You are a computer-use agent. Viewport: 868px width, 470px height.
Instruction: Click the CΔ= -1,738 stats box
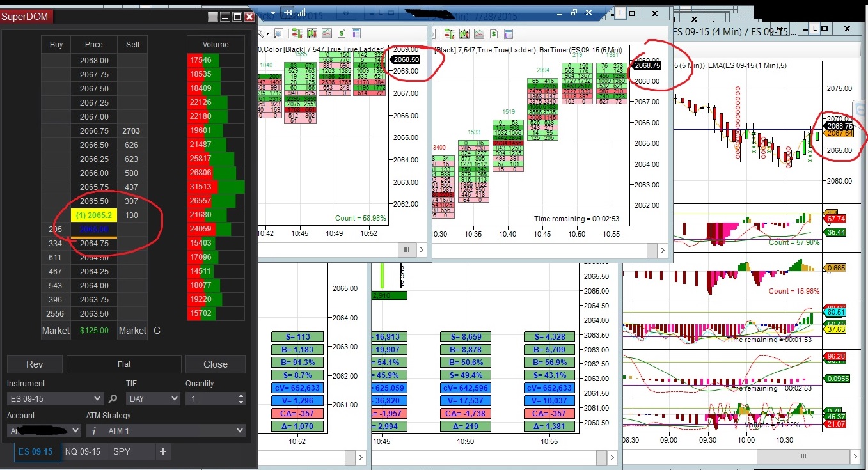466,414
